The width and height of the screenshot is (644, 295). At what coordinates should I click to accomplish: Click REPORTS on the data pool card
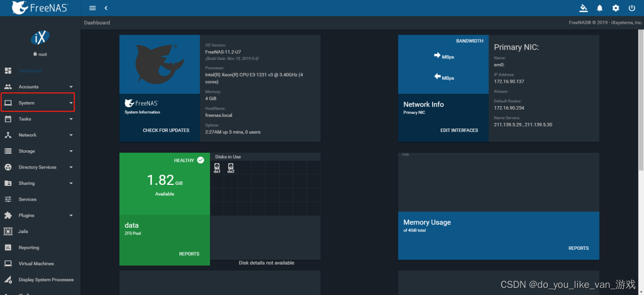(x=189, y=254)
